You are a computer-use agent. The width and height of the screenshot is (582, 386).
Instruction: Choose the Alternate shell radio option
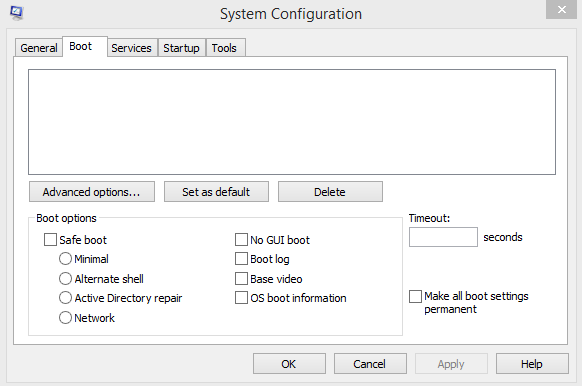(x=65, y=278)
